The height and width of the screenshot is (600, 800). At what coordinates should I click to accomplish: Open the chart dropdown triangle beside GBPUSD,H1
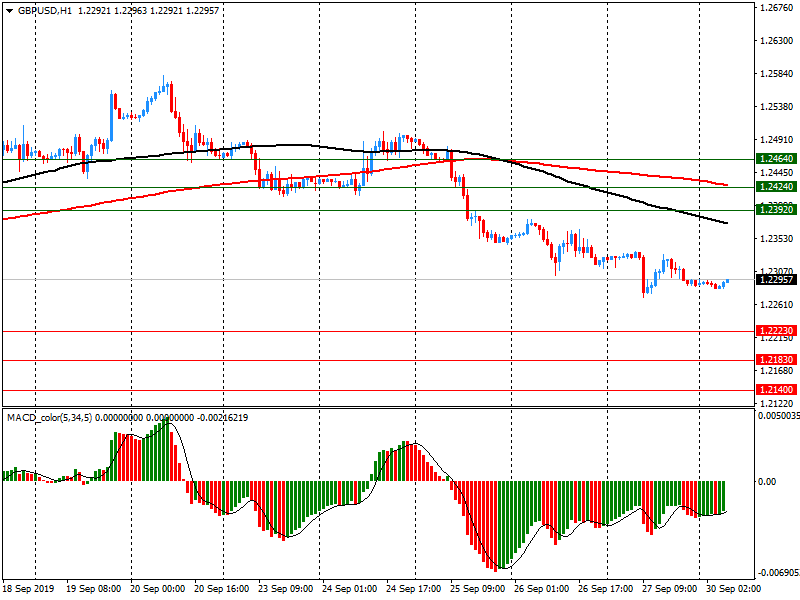[9, 11]
